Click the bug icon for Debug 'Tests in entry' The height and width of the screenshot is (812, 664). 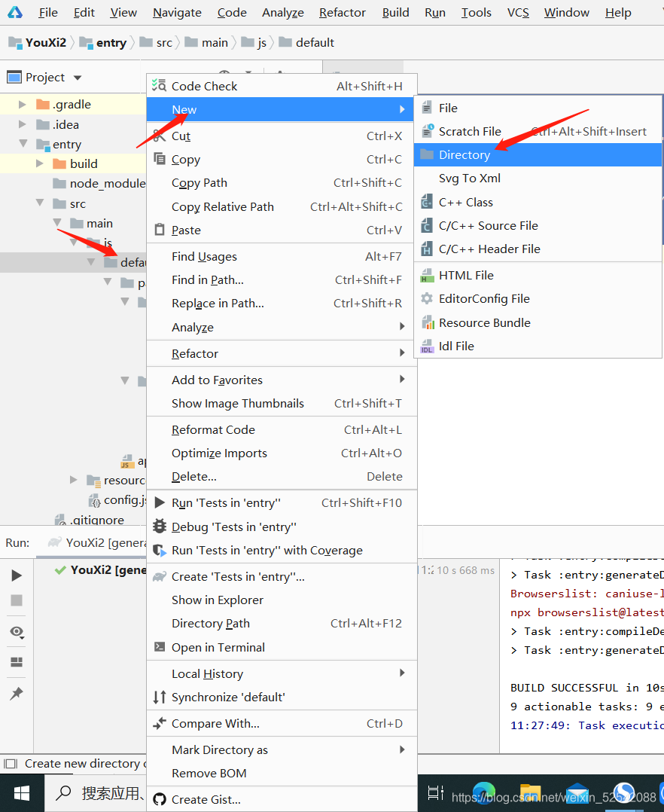pyautogui.click(x=159, y=527)
